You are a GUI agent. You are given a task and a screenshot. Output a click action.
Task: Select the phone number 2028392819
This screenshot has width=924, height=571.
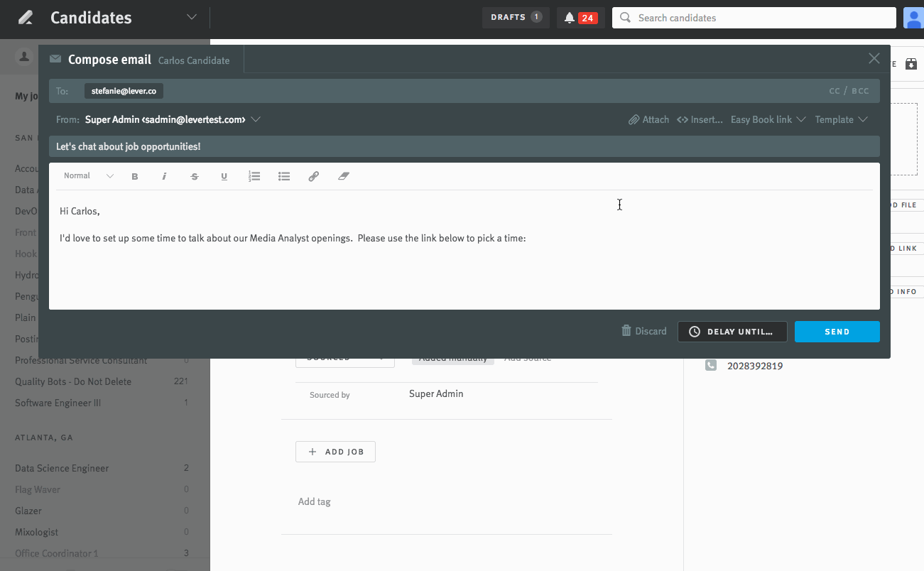755,366
